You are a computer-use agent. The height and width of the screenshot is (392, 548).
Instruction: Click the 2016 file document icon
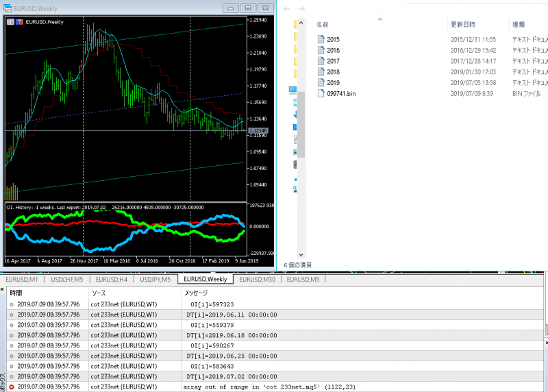[321, 50]
